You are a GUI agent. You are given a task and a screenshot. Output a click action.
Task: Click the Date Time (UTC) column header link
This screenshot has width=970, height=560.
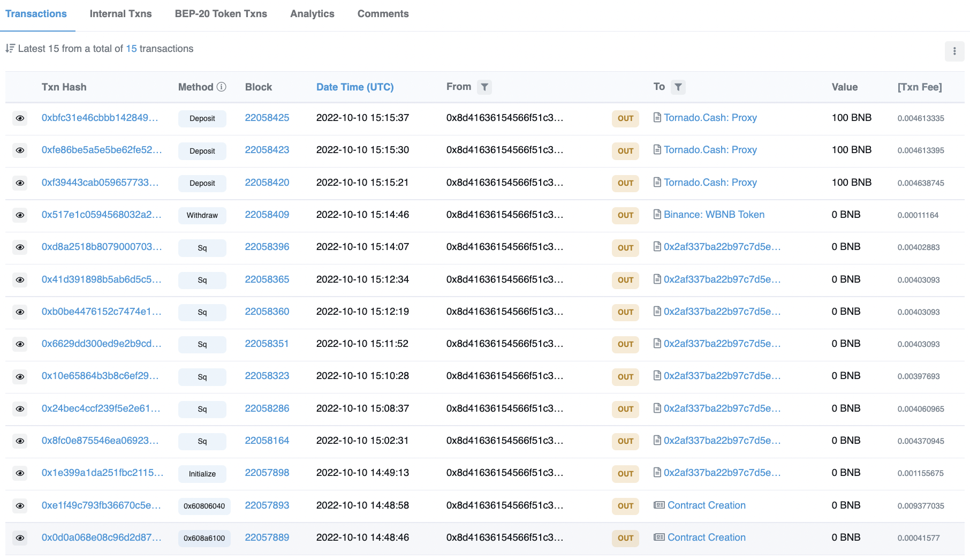tap(355, 87)
